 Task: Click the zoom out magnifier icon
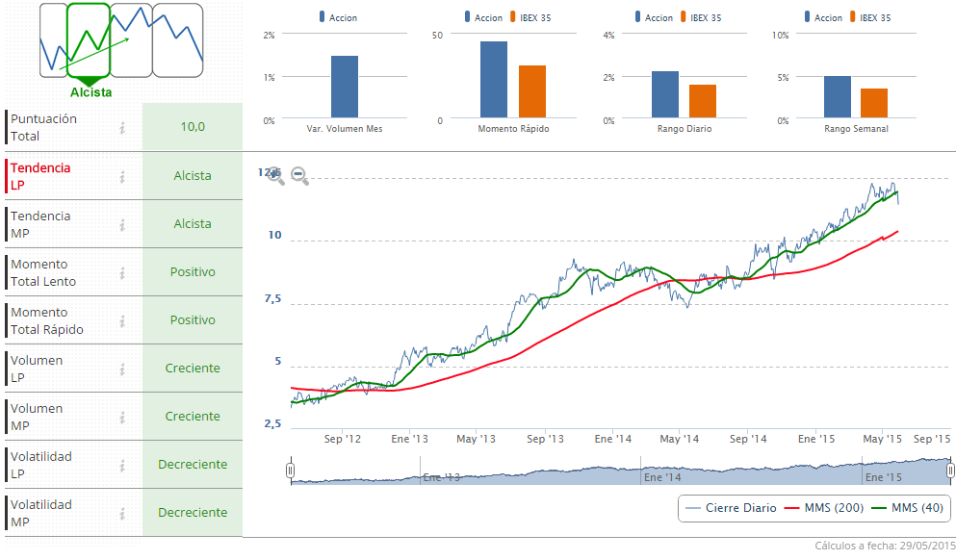click(x=299, y=175)
